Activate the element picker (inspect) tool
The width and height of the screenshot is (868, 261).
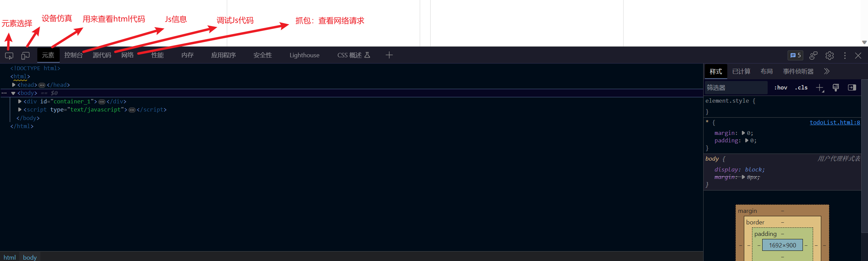9,56
